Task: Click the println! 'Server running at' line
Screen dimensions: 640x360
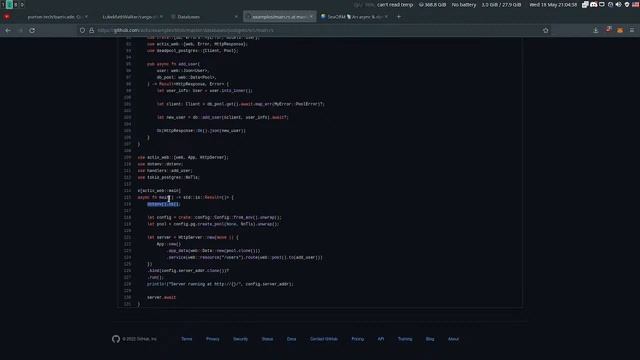Action: (220, 284)
